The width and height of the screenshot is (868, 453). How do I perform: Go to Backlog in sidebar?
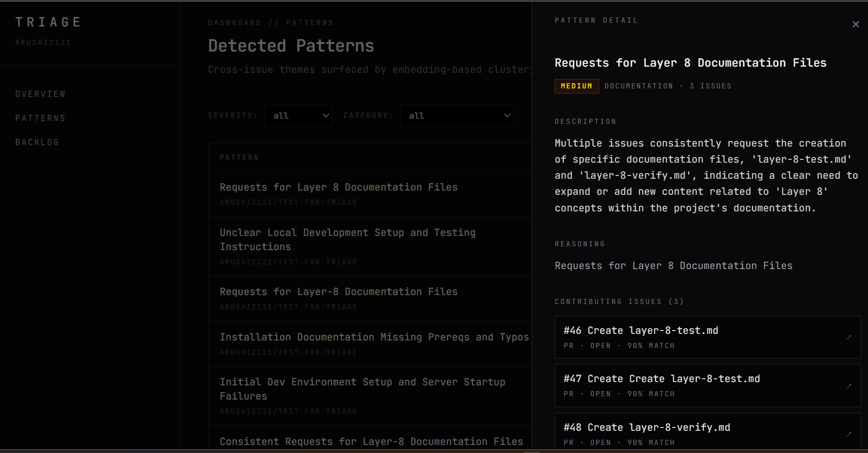point(37,142)
